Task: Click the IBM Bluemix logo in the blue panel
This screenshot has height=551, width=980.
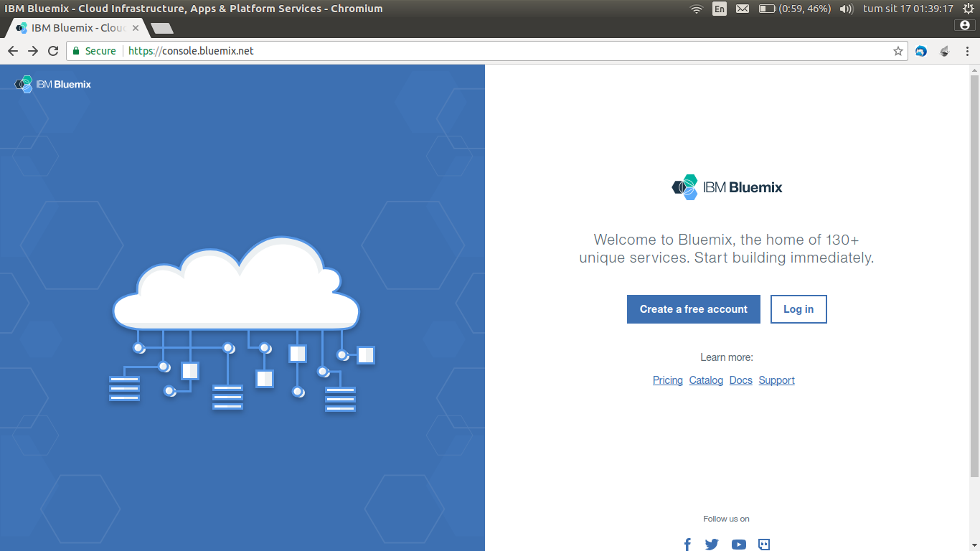Action: 53,84
